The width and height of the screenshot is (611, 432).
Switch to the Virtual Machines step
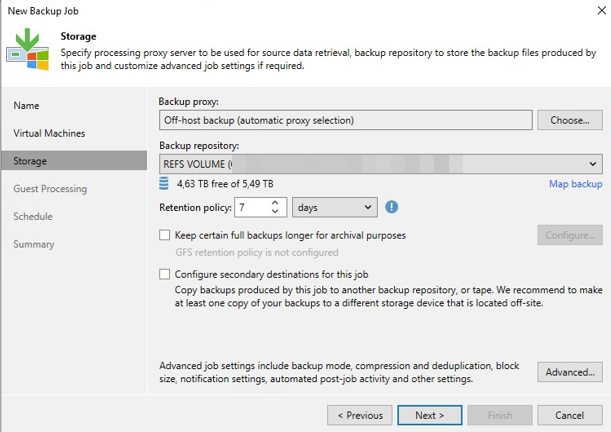coord(49,133)
